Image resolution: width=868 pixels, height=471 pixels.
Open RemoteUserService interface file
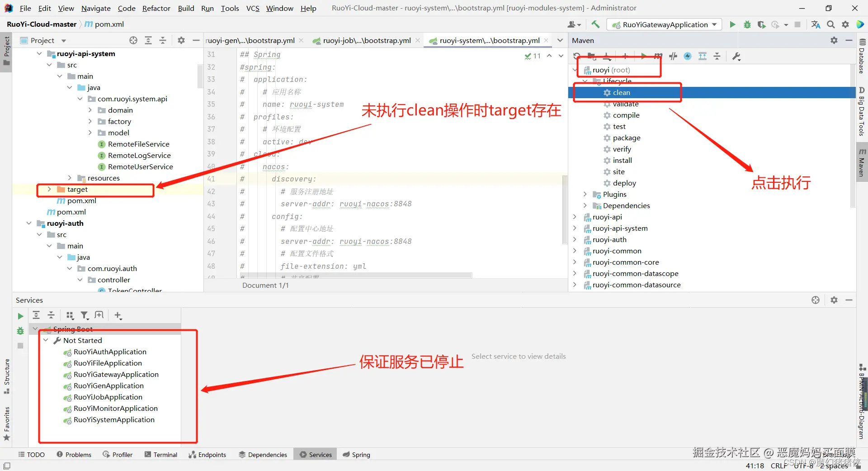click(140, 167)
